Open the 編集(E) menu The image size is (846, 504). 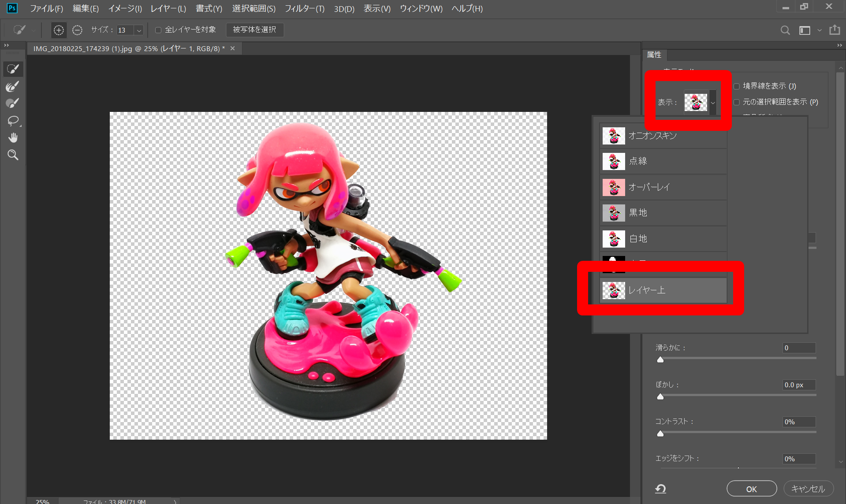tap(86, 8)
